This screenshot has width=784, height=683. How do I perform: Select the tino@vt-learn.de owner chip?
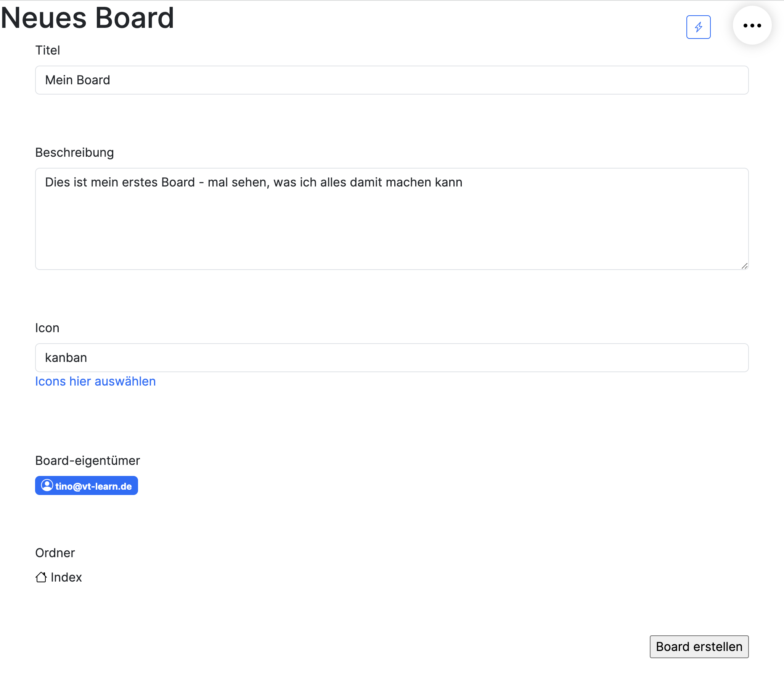(86, 485)
